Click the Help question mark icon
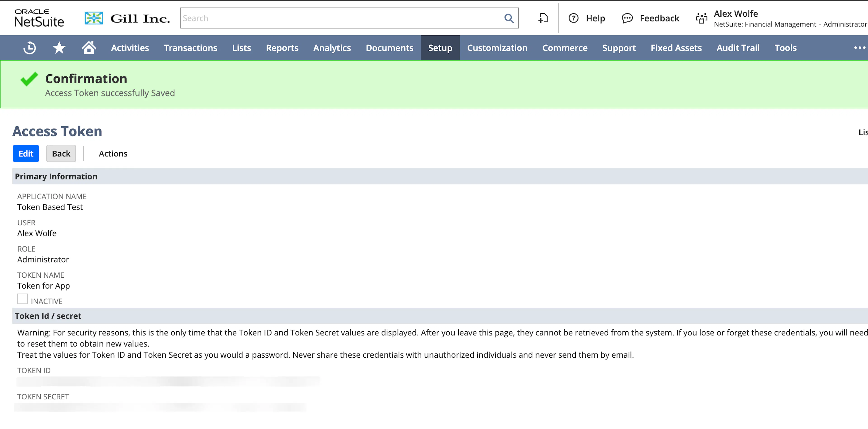This screenshot has height=429, width=868. (x=573, y=18)
